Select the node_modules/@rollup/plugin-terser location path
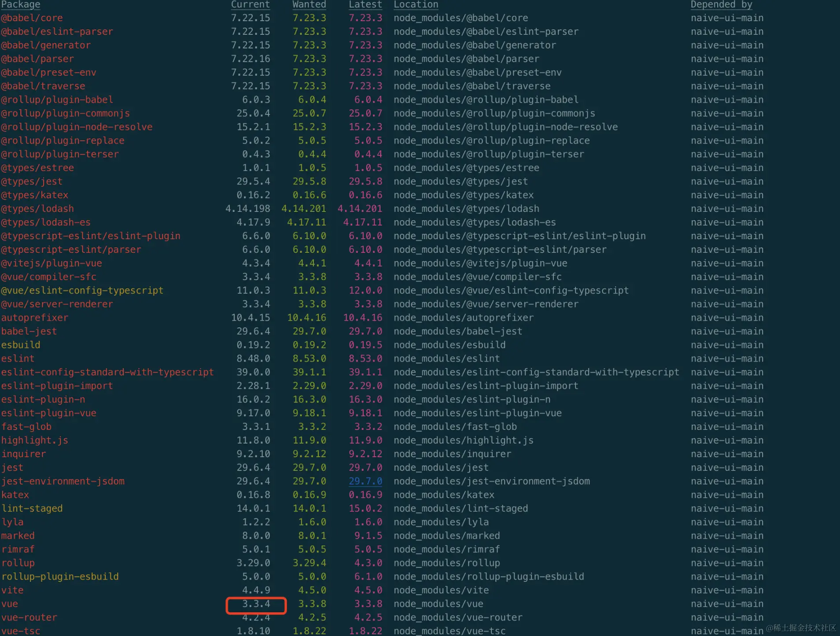The width and height of the screenshot is (840, 636). coord(489,155)
